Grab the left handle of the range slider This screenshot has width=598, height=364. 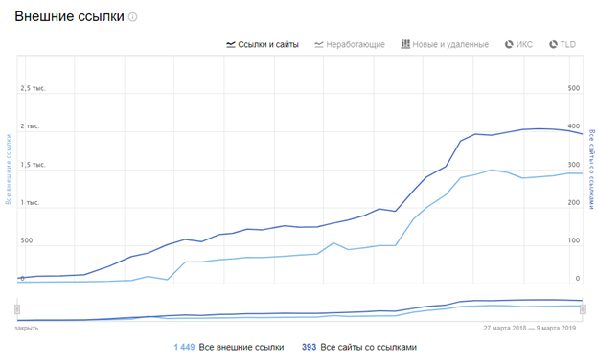pyautogui.click(x=17, y=309)
